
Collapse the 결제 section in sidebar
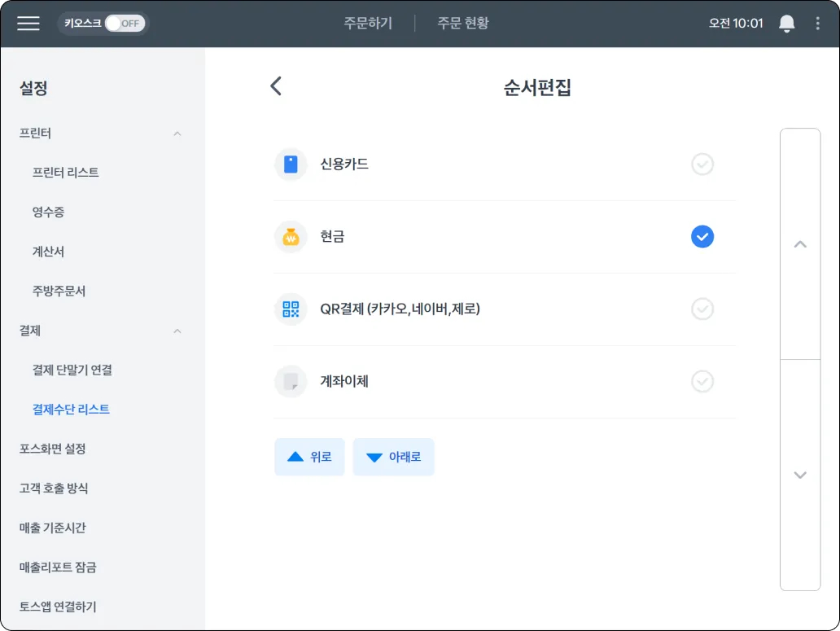click(x=177, y=331)
